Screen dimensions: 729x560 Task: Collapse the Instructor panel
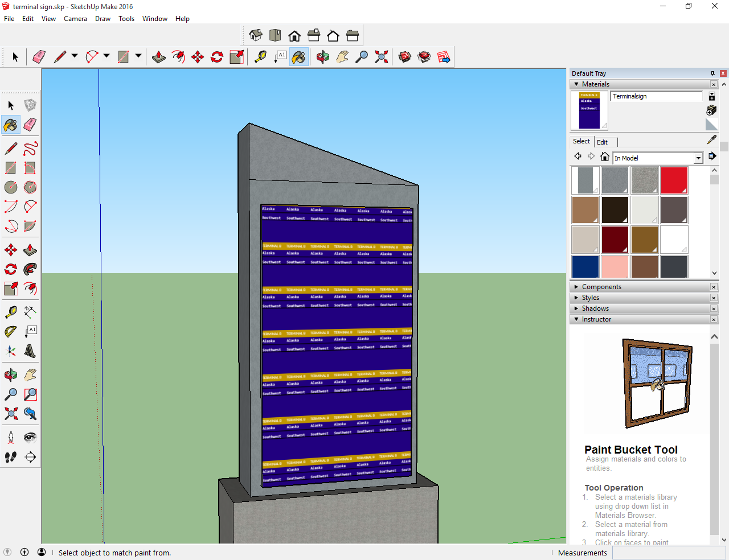(x=576, y=319)
